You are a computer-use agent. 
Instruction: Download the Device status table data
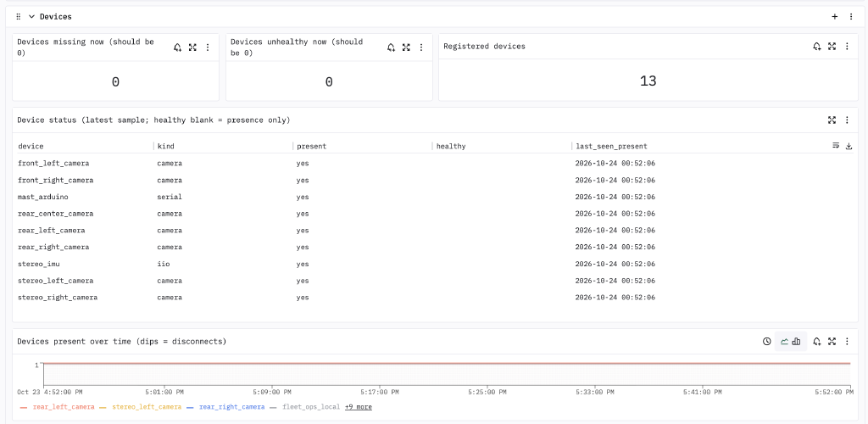[x=849, y=146]
